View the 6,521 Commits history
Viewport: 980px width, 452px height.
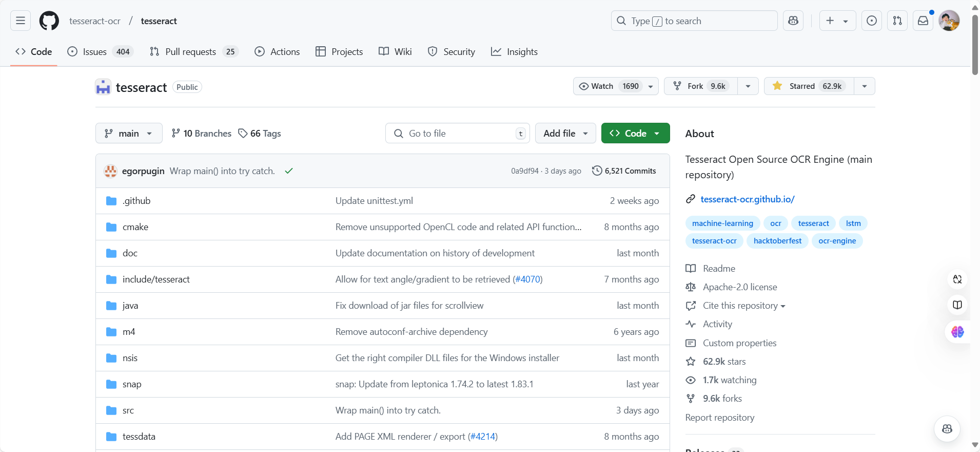tap(624, 171)
